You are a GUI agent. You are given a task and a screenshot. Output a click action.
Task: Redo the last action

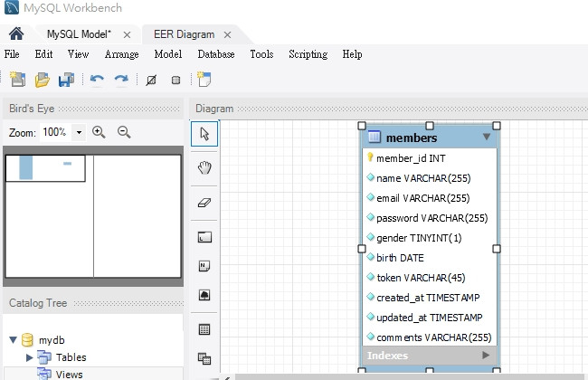coord(121,80)
